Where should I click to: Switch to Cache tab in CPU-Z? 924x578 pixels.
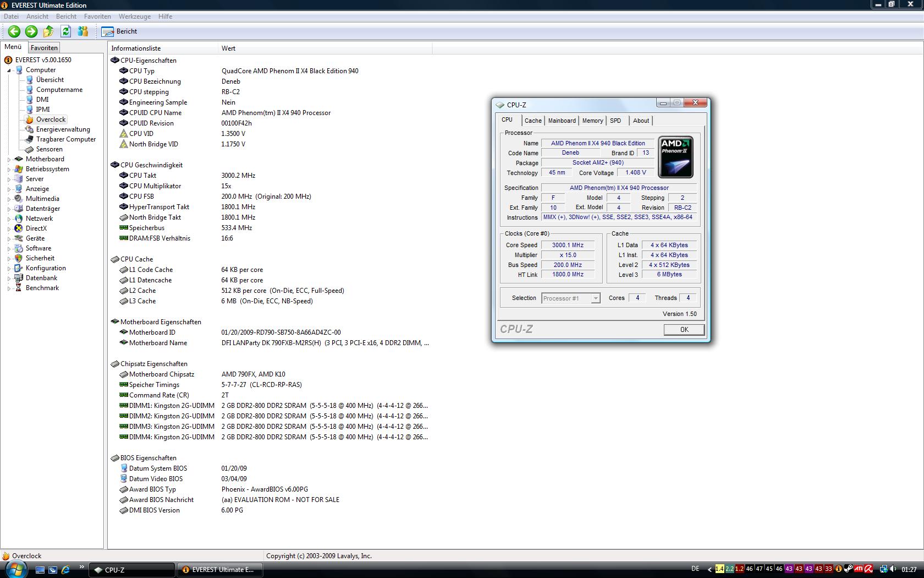click(x=533, y=121)
